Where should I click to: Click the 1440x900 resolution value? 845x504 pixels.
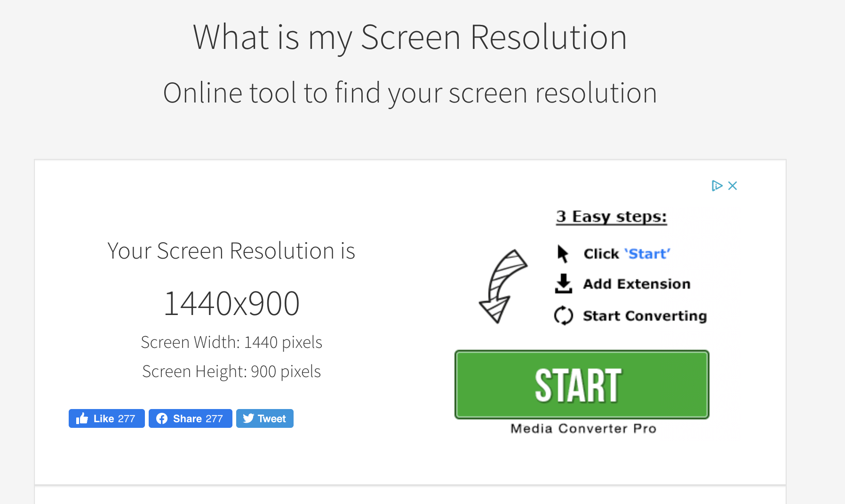[x=231, y=304]
